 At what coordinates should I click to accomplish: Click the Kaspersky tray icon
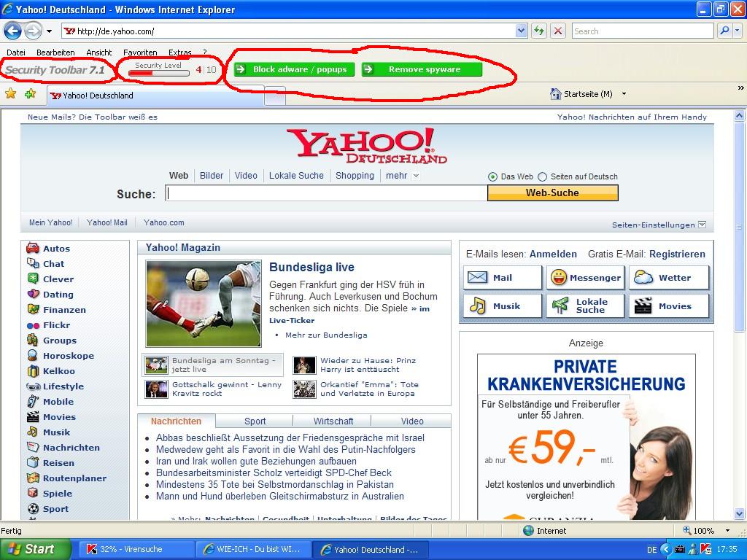(705, 549)
